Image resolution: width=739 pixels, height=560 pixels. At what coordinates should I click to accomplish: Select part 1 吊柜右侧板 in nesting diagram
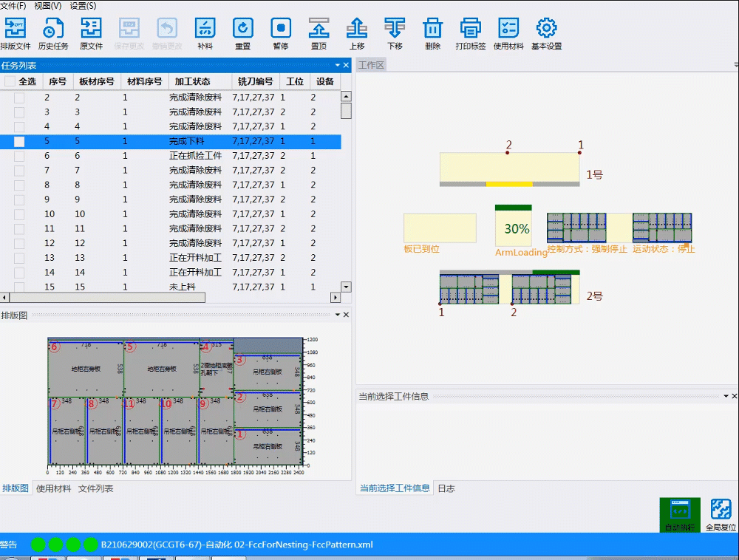[268, 446]
